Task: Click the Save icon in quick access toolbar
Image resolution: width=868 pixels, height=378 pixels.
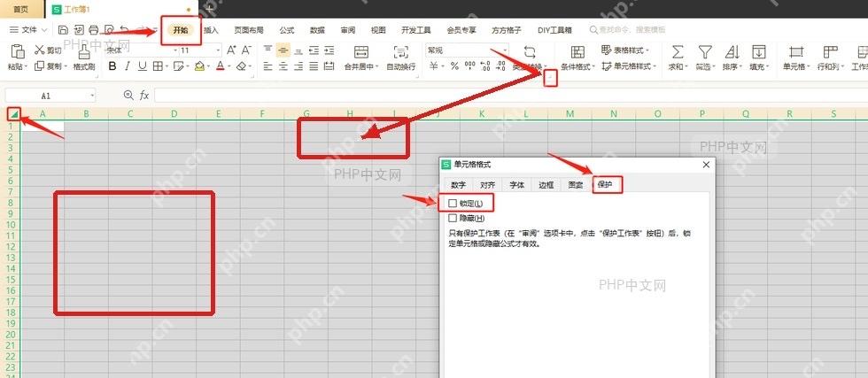Action: pos(63,30)
